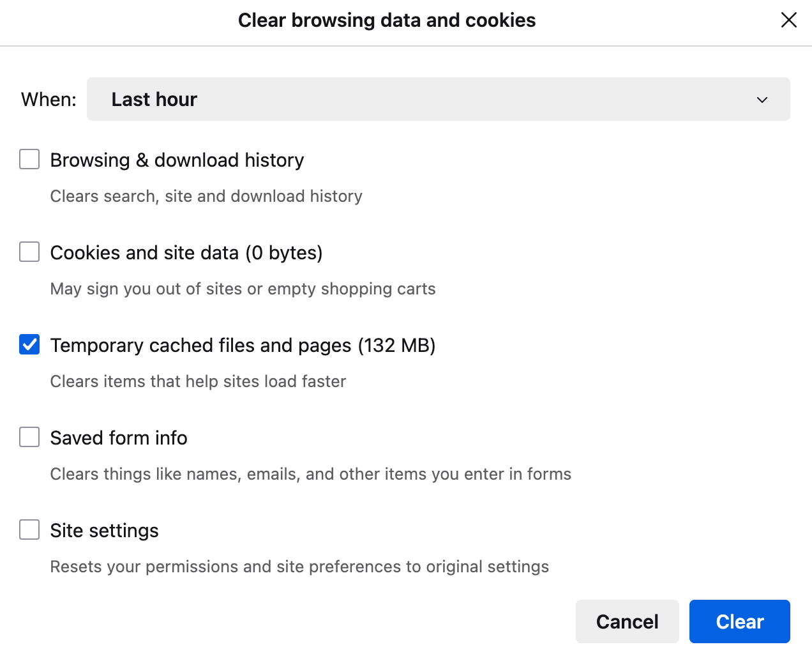The height and width of the screenshot is (663, 812).
Task: Click the "Site settings" label text
Action: pyautogui.click(x=104, y=531)
